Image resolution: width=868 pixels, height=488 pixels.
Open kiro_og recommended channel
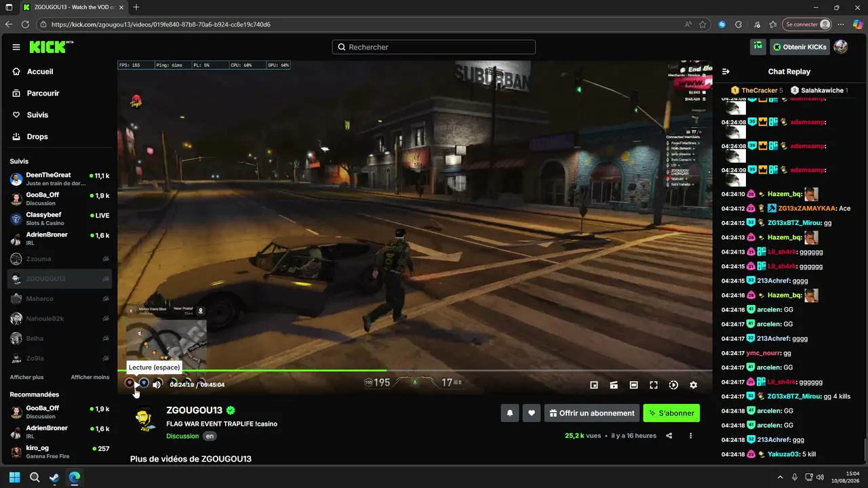coord(60,452)
